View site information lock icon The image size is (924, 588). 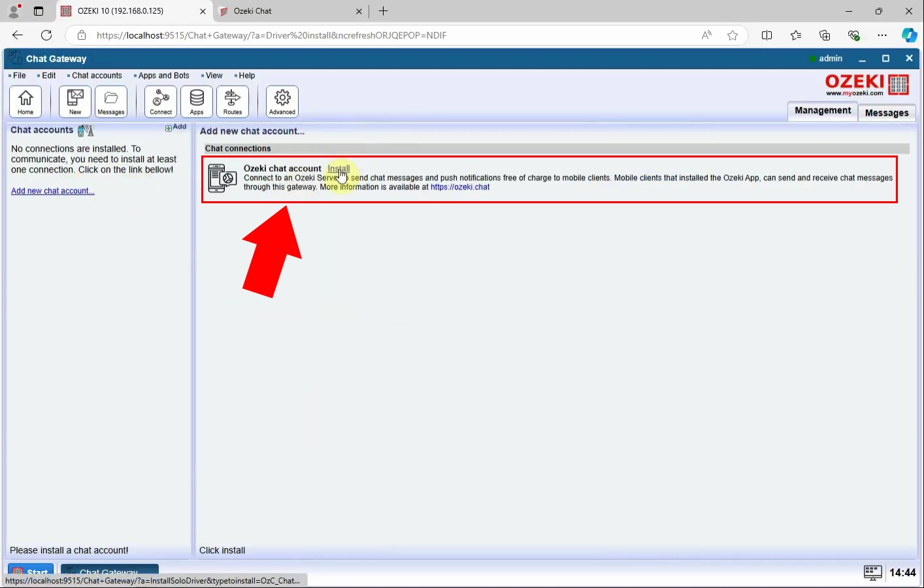[x=82, y=35]
